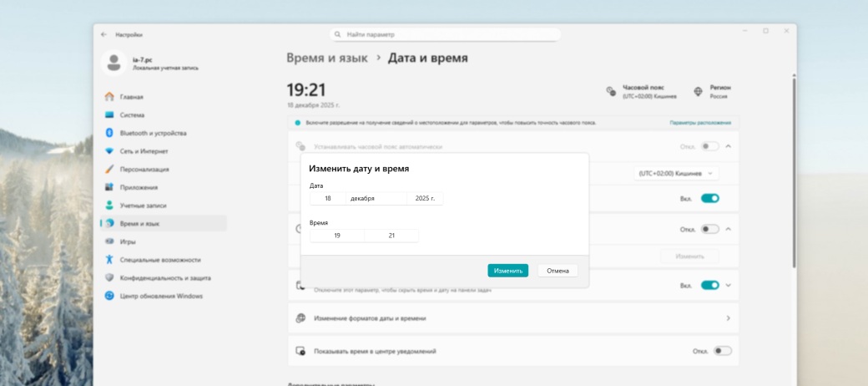Click the Персонализация brush icon
Screen dimensions: 868x386
[x=109, y=169]
